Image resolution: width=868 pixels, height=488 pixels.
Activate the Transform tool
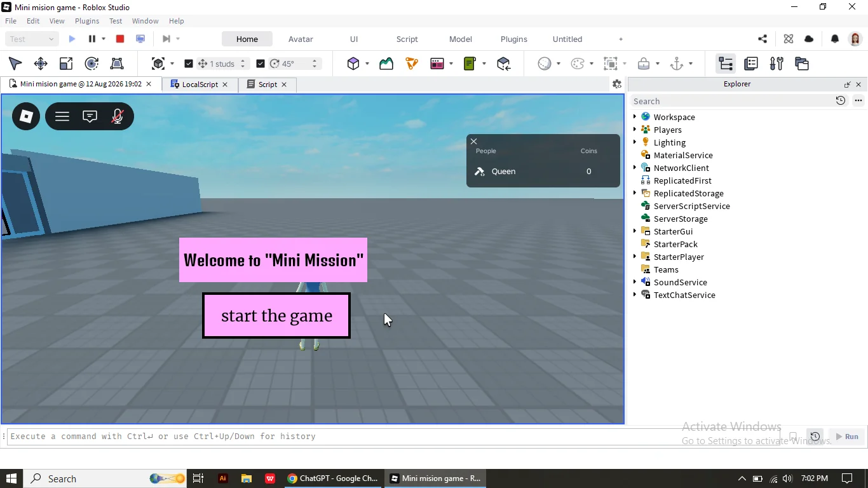tap(117, 64)
